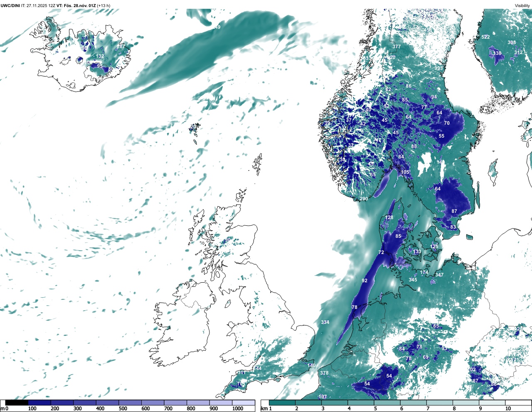The width and height of the screenshot is (532, 412).
Task: Select the '133' value over Danish islands
Action: point(417,252)
